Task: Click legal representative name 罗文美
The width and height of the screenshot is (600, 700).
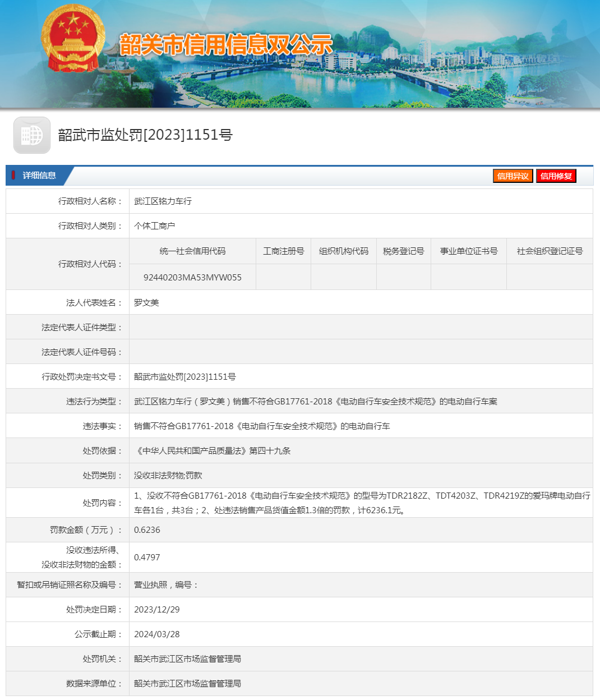Action: pyautogui.click(x=146, y=303)
